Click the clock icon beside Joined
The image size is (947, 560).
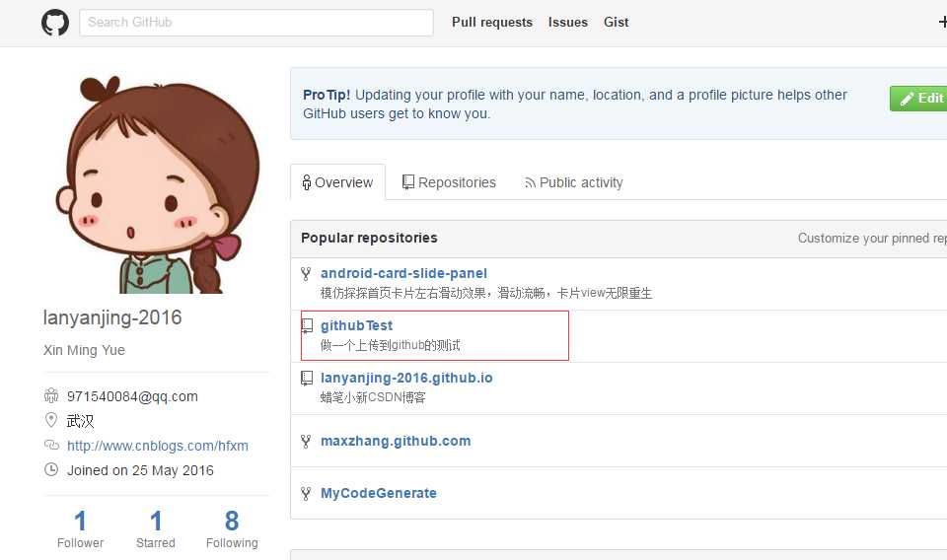pyautogui.click(x=51, y=469)
